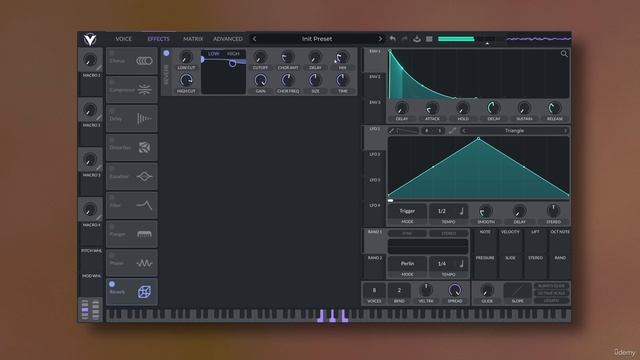Click the Voices count value box
640x360 pixels.
(374, 290)
